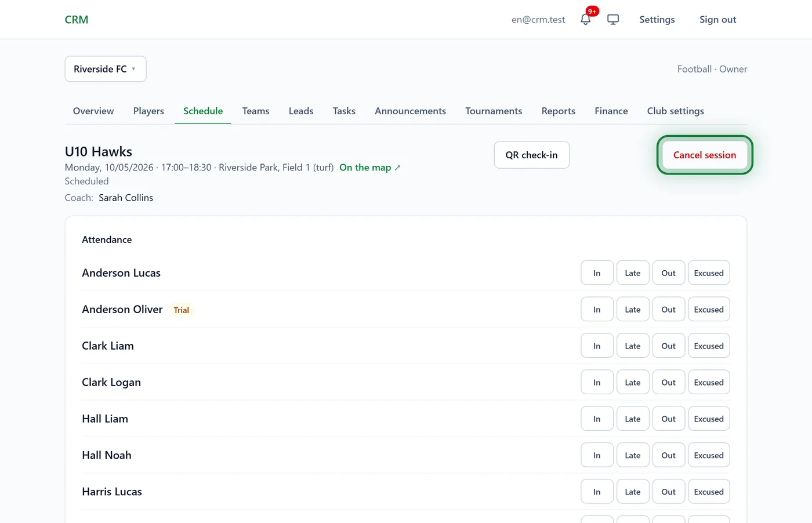Click the player name Hall Noah

pos(107,455)
